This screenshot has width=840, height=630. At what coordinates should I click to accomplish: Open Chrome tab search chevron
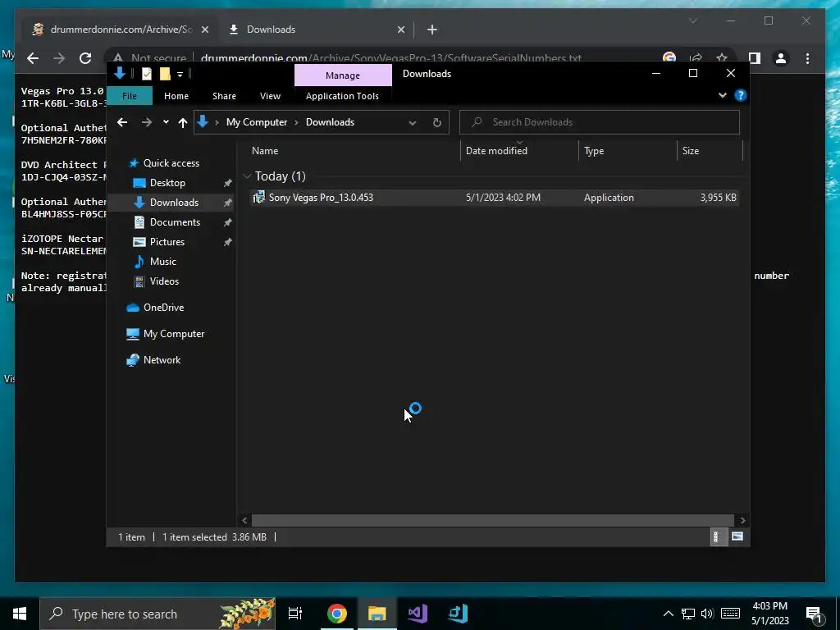692,21
